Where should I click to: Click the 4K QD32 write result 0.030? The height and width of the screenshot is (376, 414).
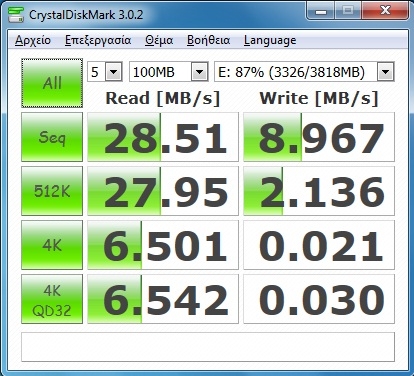[x=319, y=299]
